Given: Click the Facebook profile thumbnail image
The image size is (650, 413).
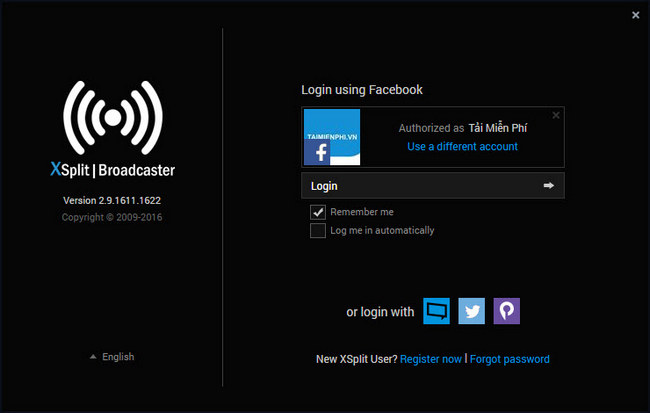Looking at the screenshot, I should point(332,137).
